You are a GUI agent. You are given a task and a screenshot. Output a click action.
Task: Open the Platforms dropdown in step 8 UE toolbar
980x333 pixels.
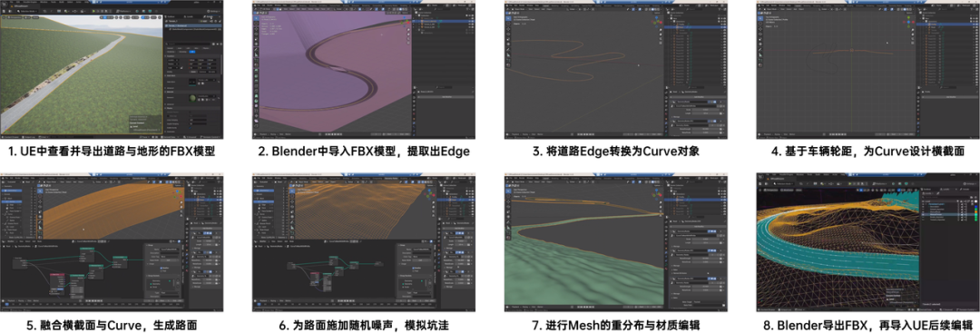(x=880, y=183)
